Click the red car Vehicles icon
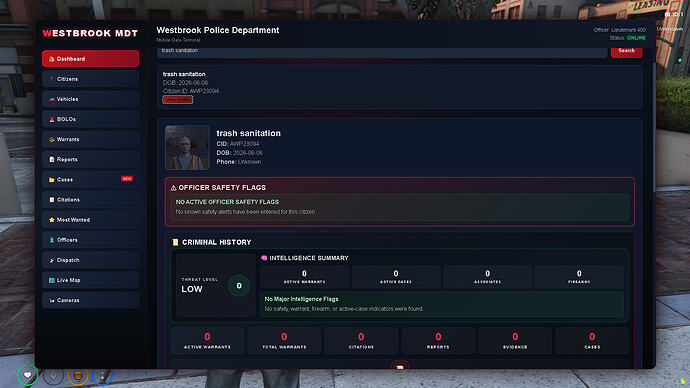The height and width of the screenshot is (388, 690). (x=51, y=99)
